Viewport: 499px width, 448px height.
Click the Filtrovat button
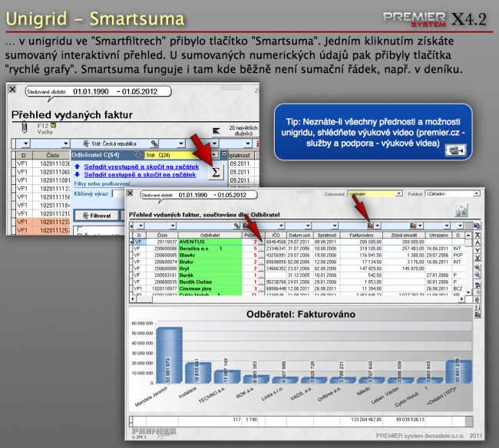(x=97, y=216)
